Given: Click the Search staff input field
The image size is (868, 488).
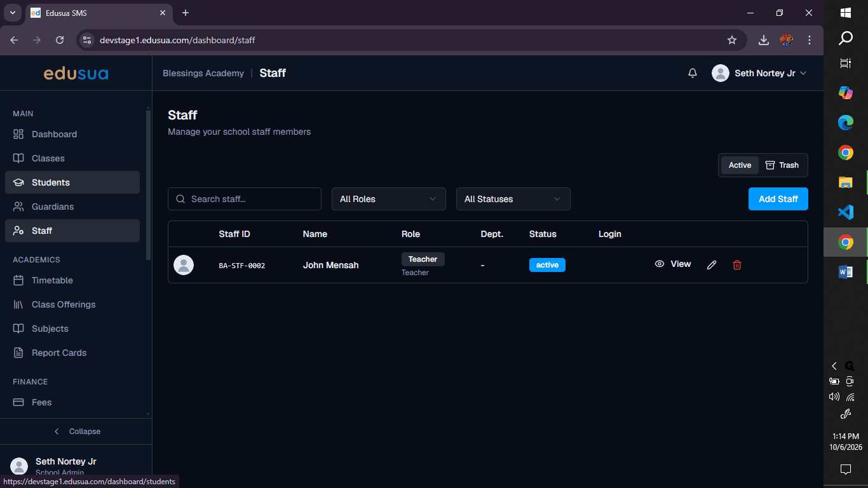Looking at the screenshot, I should [x=245, y=199].
